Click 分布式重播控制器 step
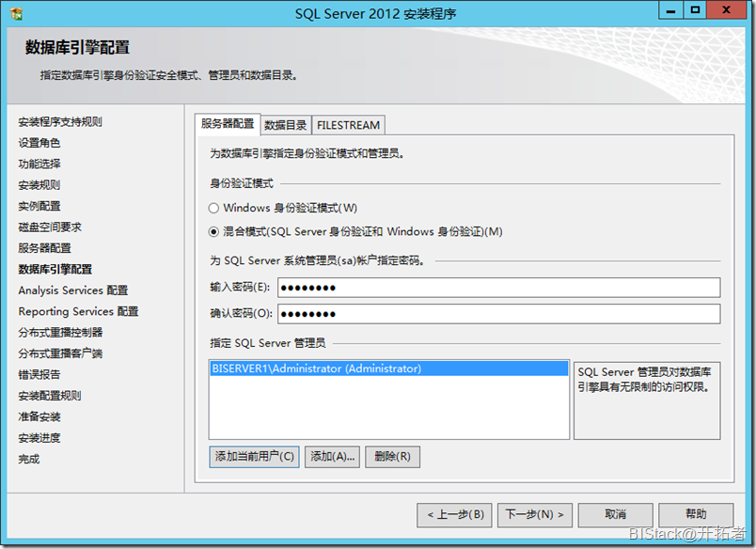The image size is (756, 549). click(x=60, y=333)
